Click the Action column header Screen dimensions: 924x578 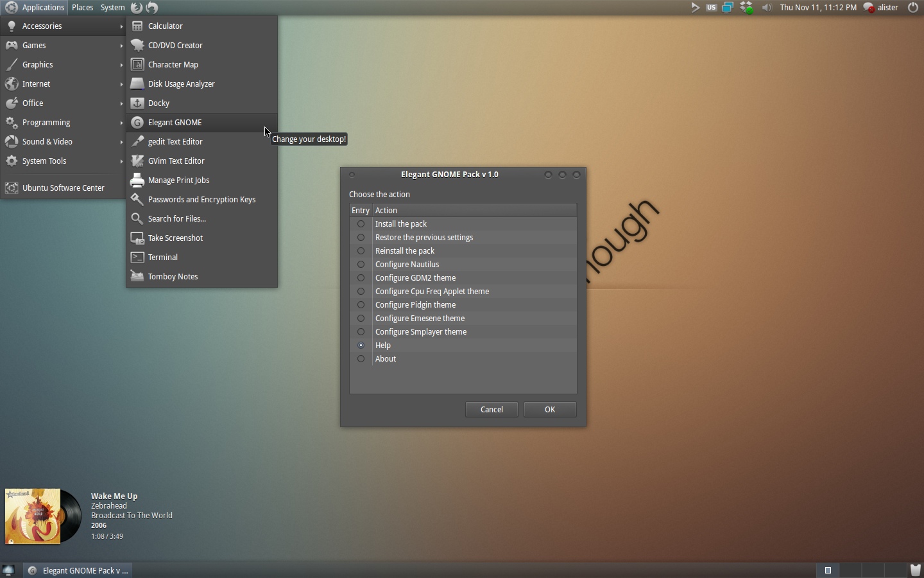pos(474,211)
